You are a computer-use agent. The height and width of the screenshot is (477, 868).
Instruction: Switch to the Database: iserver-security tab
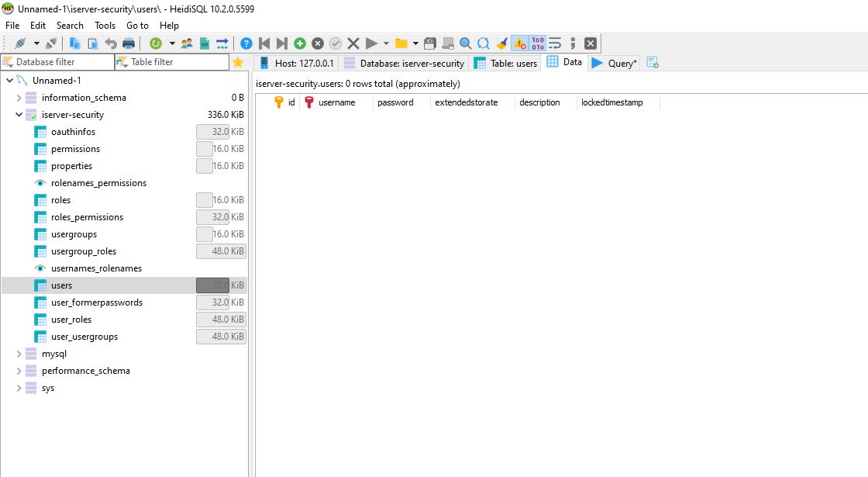coord(404,63)
